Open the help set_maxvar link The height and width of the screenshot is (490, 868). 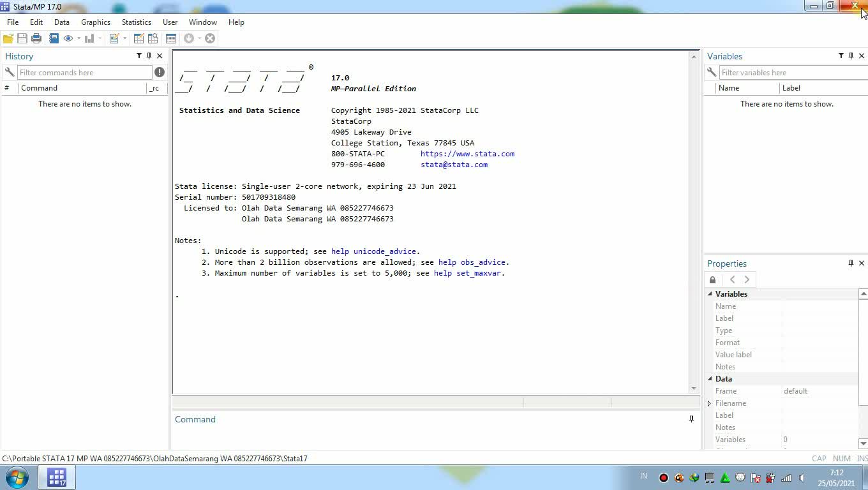tap(467, 273)
